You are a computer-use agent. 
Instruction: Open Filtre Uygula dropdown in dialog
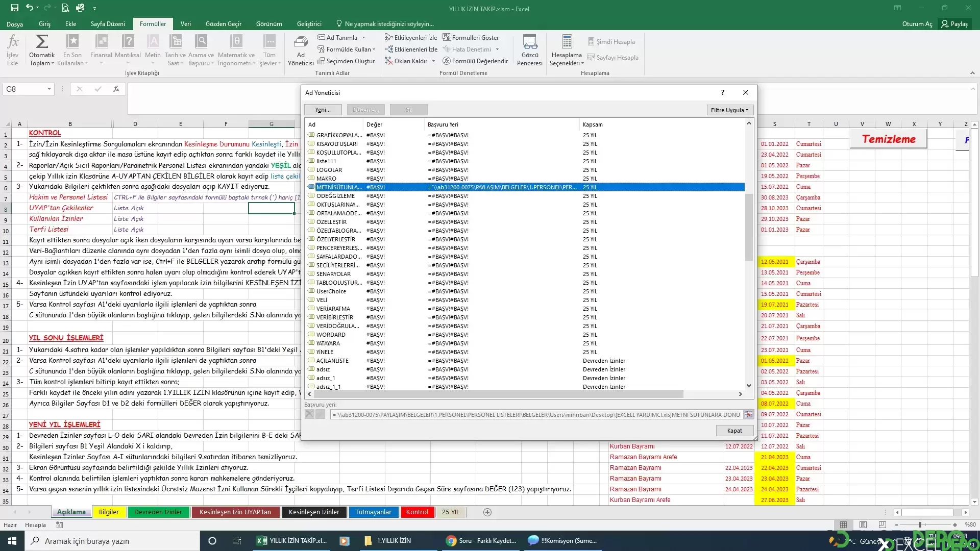point(729,110)
